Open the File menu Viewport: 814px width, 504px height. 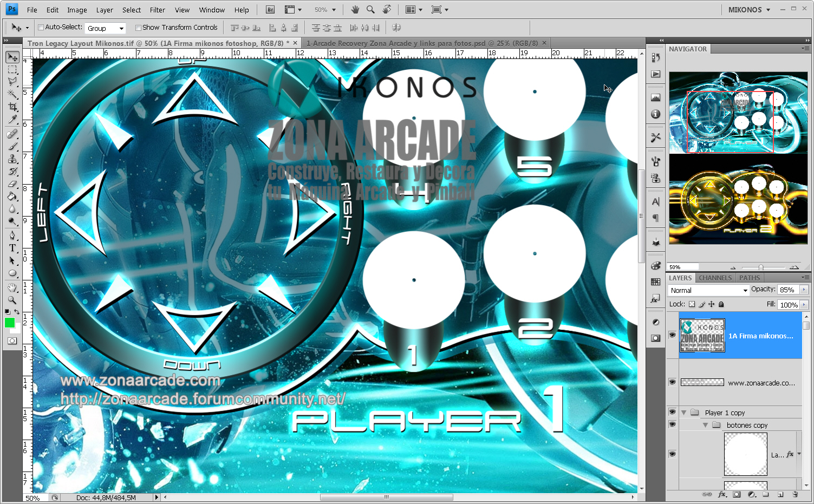point(32,10)
